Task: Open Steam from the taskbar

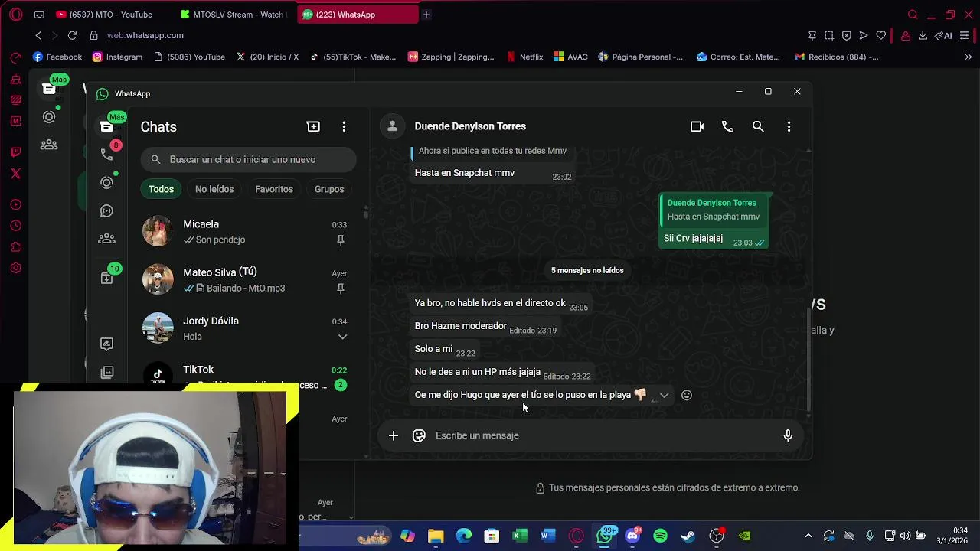Action: 688,536
